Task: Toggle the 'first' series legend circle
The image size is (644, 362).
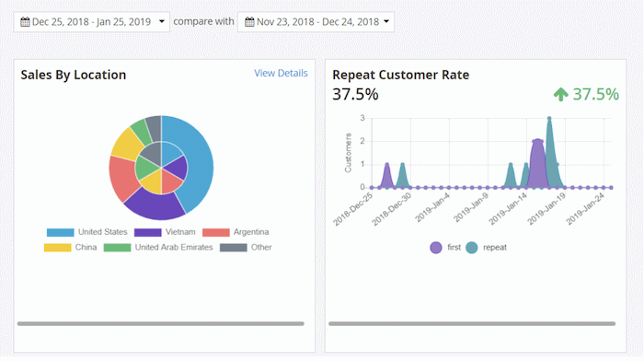Action: point(436,248)
